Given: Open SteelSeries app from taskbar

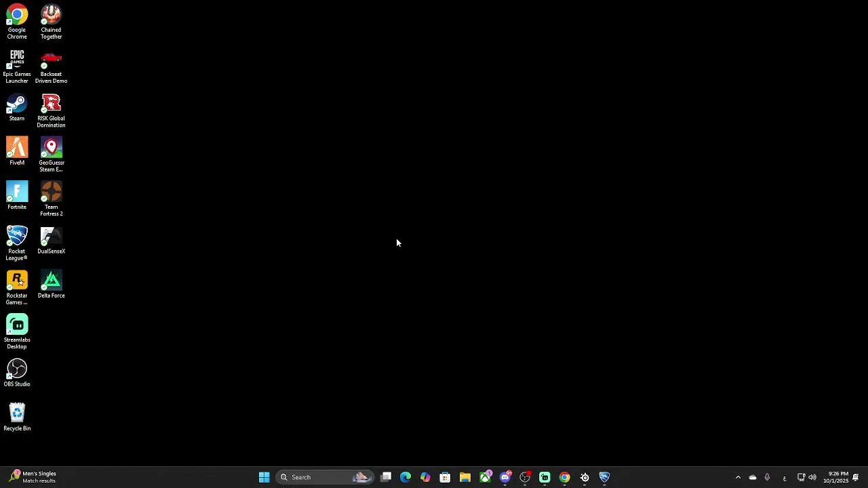Looking at the screenshot, I should tap(585, 477).
